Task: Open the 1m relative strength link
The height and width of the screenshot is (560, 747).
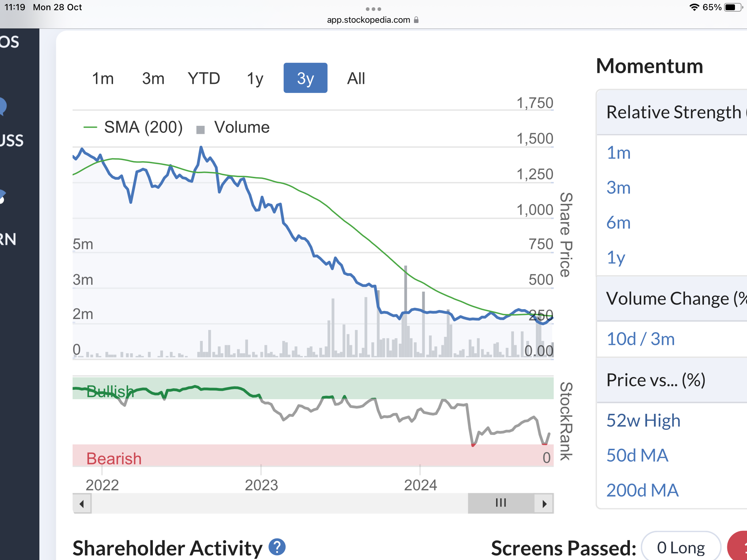Action: [619, 153]
